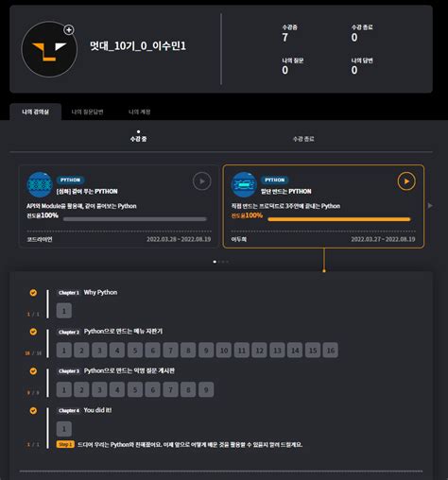Expand Chapter 2 title row
Image resolution: width=448 pixels, height=480 pixels.
[111, 332]
